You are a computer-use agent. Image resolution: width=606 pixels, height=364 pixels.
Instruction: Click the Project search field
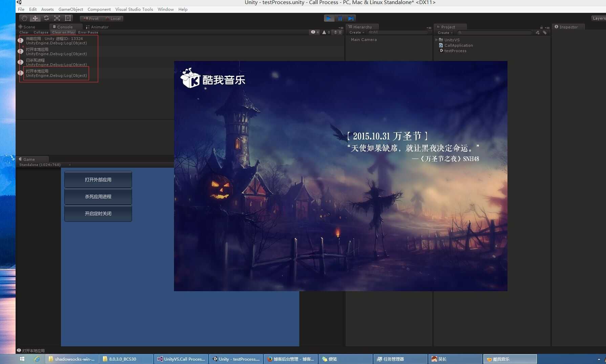pyautogui.click(x=494, y=33)
